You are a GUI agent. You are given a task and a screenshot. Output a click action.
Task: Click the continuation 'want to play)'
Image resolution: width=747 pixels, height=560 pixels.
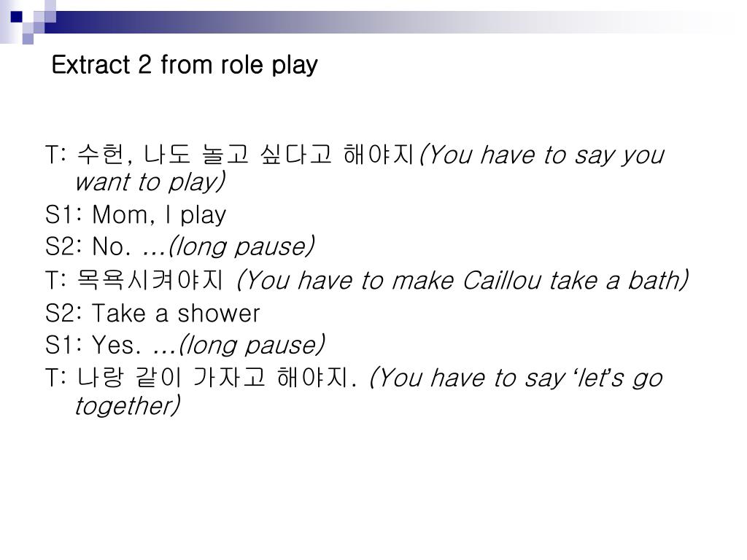[150, 182]
